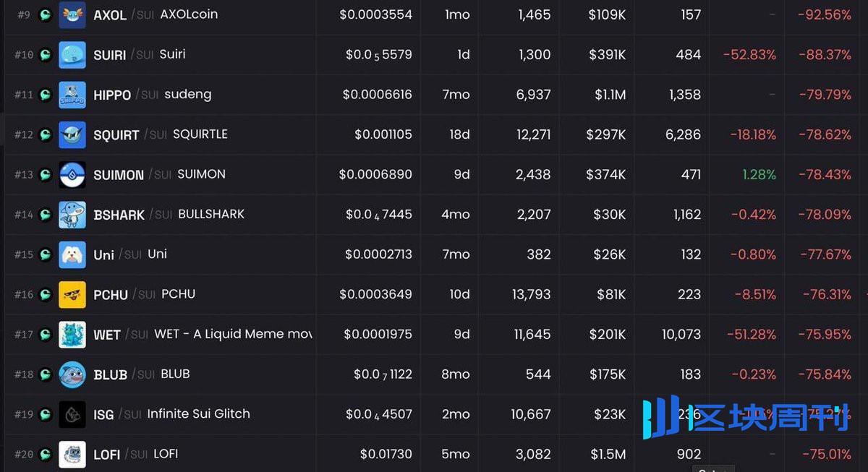Screen dimensions: 868x472
Task: Click the BLUB fish icon
Action: [72, 374]
